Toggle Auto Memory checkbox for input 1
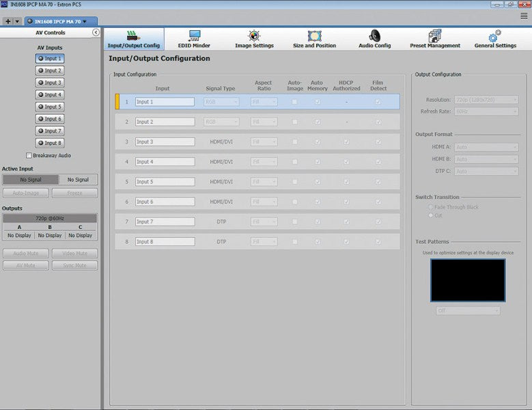 pyautogui.click(x=318, y=102)
